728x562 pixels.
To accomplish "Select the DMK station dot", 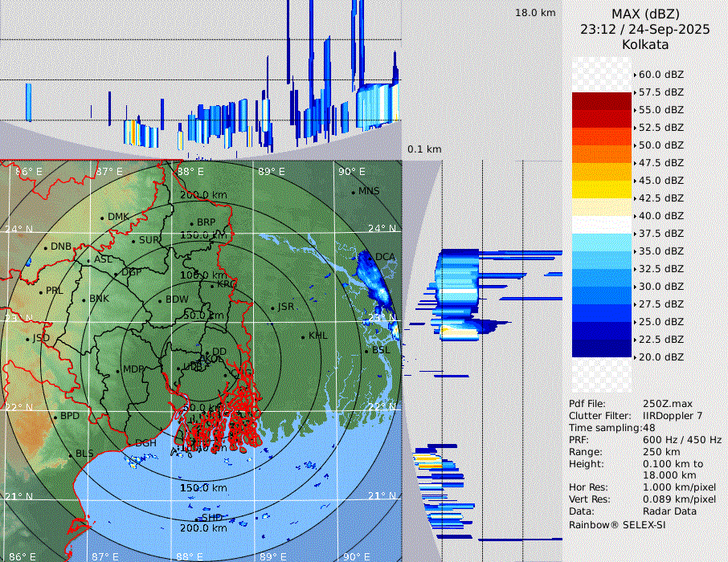I will [102, 218].
